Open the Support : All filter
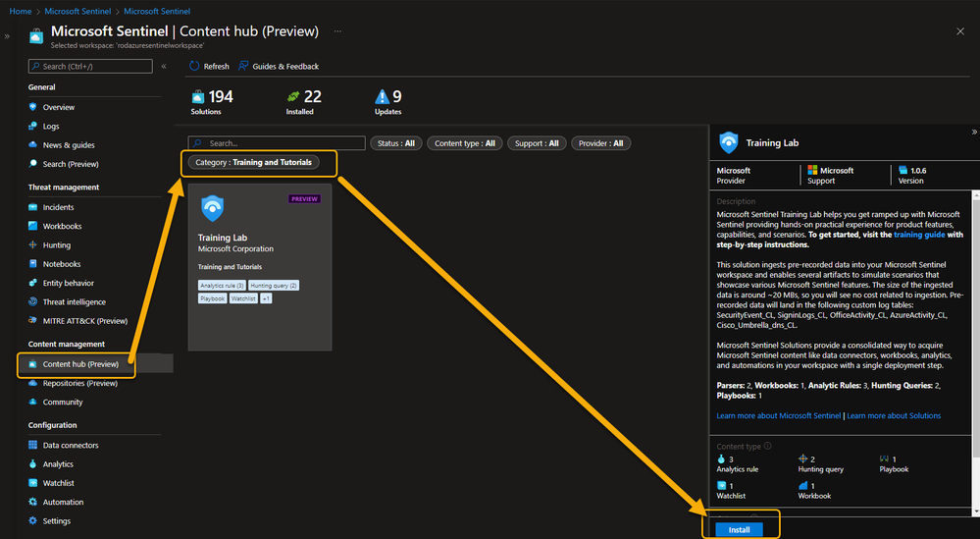980x539 pixels. 537,143
